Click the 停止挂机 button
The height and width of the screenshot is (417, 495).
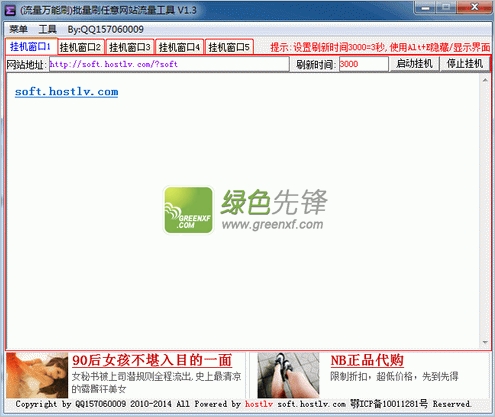coord(465,64)
